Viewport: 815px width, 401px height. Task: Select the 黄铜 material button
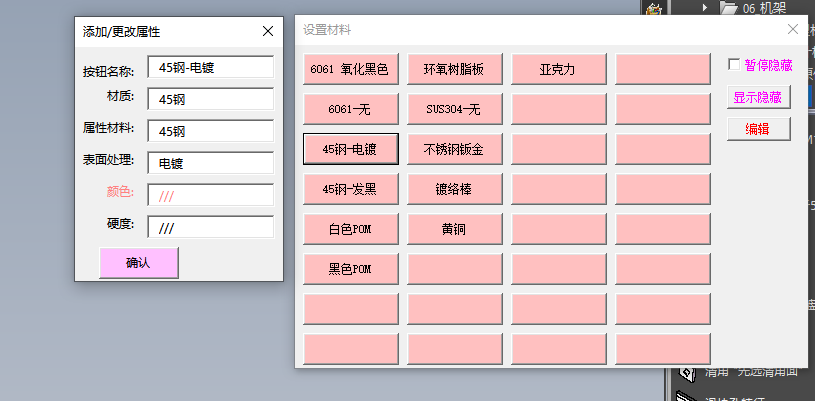tap(455, 229)
